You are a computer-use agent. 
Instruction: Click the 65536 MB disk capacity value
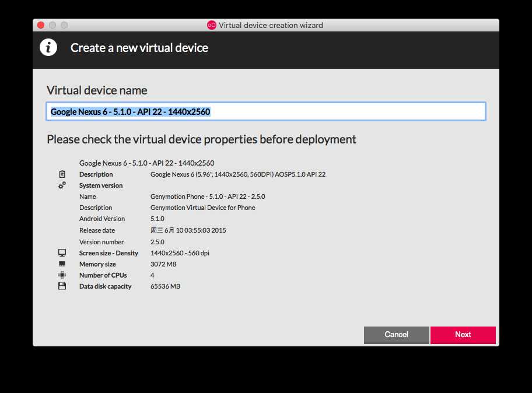165,286
